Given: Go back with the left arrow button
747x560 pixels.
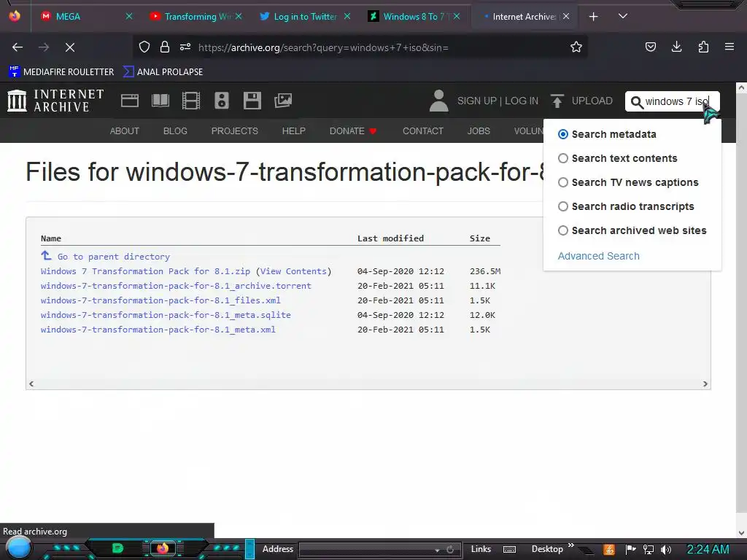Looking at the screenshot, I should (x=18, y=47).
